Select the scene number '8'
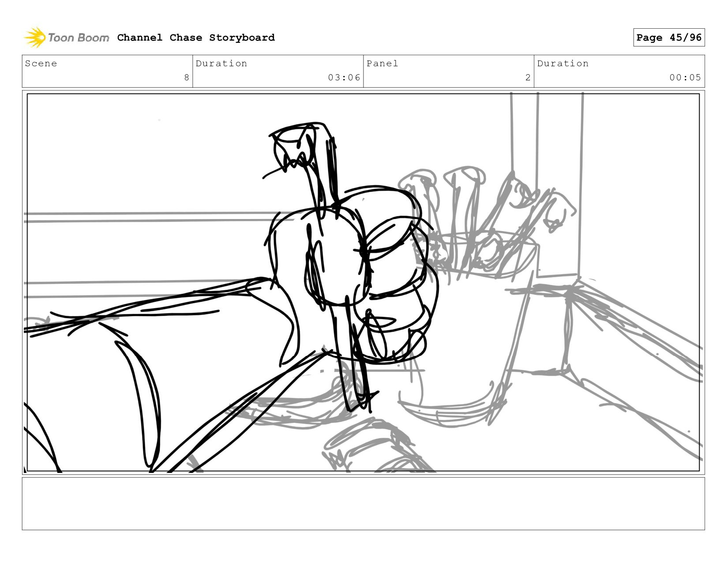The width and height of the screenshot is (728, 563). click(187, 78)
